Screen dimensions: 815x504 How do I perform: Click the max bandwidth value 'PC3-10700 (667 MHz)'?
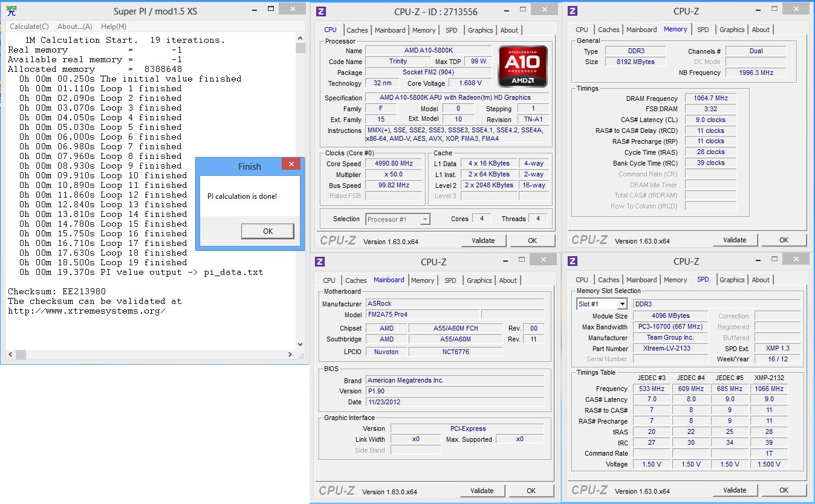tap(671, 327)
